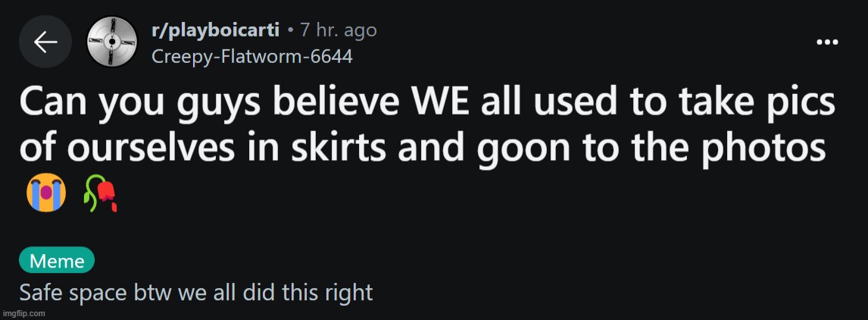Click the imgflip.com watermark
Screen dimensions: 868x320
click(24, 313)
